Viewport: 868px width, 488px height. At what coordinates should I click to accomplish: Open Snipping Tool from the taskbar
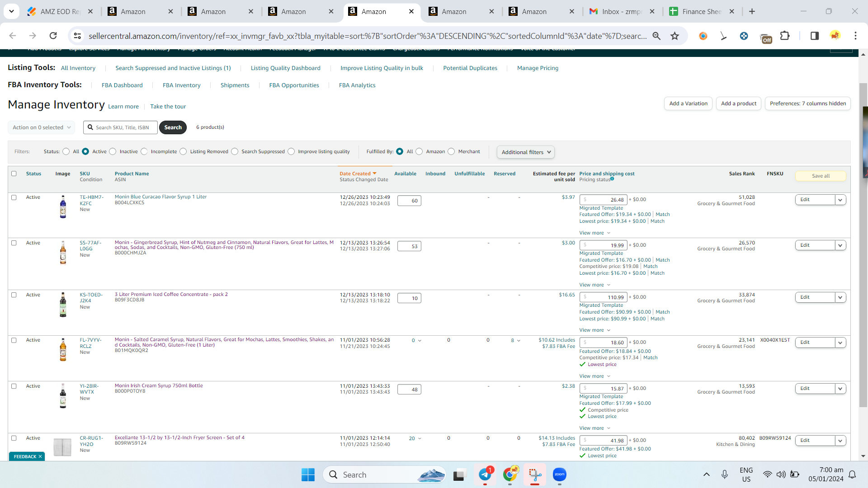pyautogui.click(x=535, y=475)
